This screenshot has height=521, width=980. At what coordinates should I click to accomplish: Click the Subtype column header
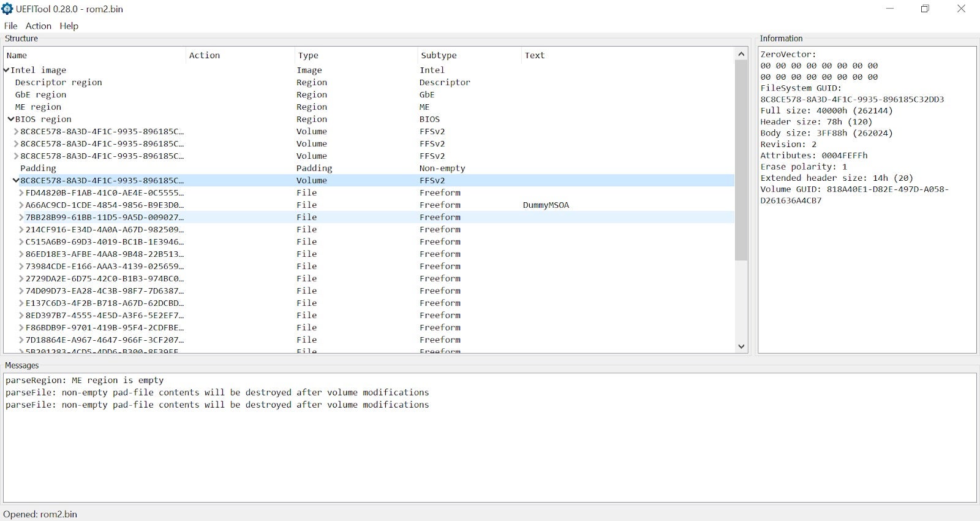[x=439, y=55]
